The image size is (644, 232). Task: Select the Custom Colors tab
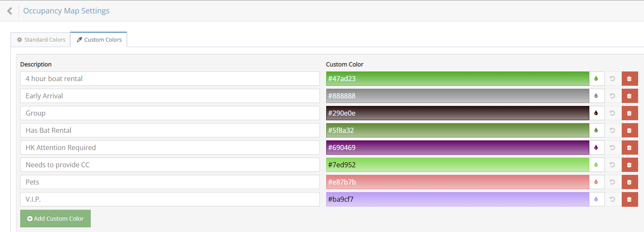99,40
